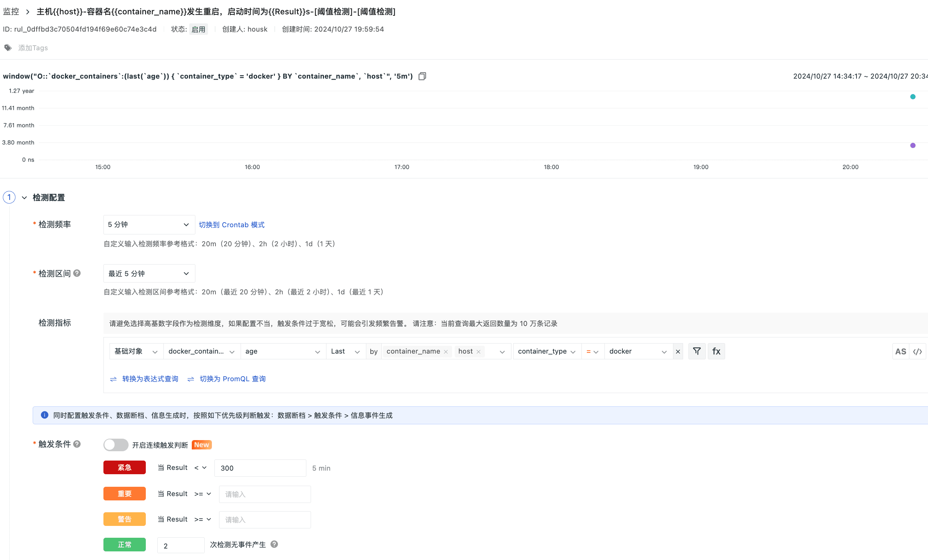Screen dimensions: 928x560
Task: Click 切换为 PromQL 查询 link
Action: coord(232,379)
